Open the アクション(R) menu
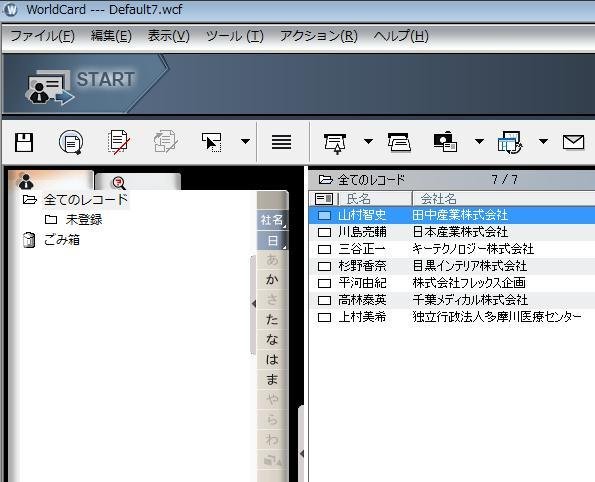Image resolution: width=595 pixels, height=482 pixels. 319,36
